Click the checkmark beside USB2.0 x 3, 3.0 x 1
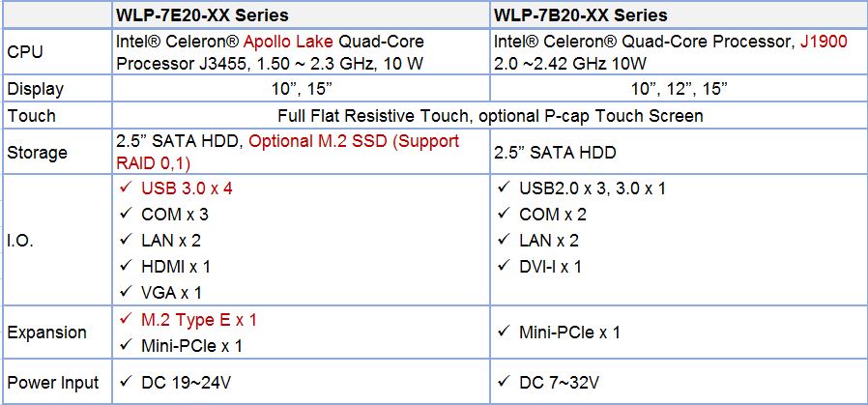Image resolution: width=868 pixels, height=405 pixels. point(503,188)
